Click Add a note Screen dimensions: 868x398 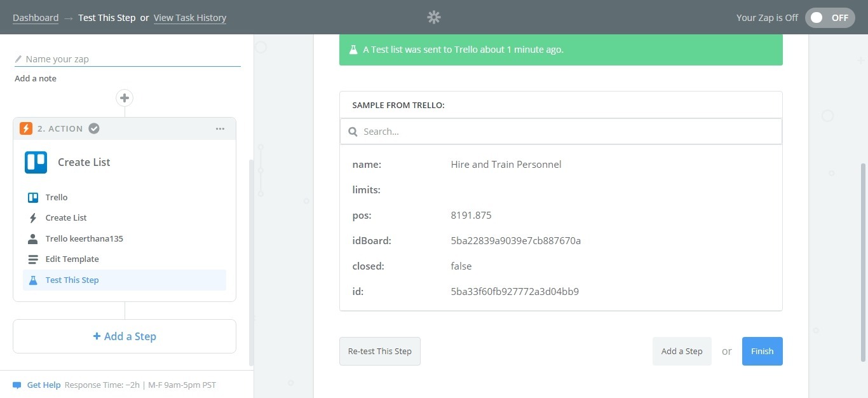(x=36, y=78)
